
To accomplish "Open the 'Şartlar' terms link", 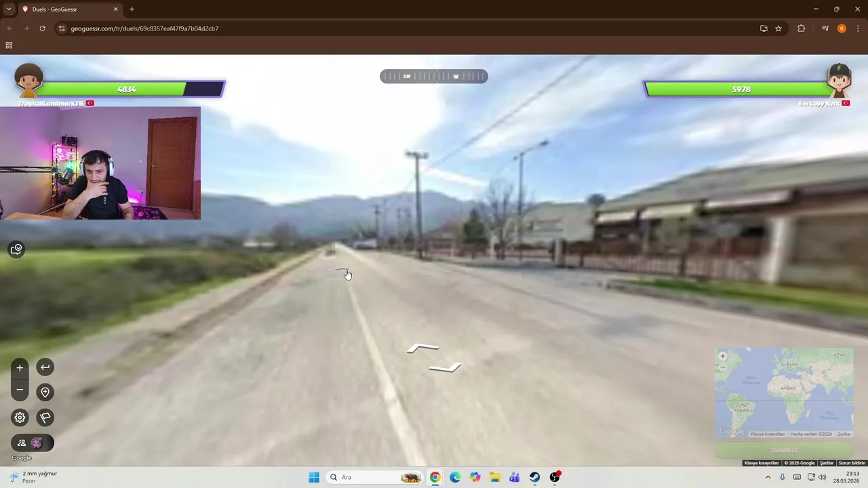I will (827, 463).
